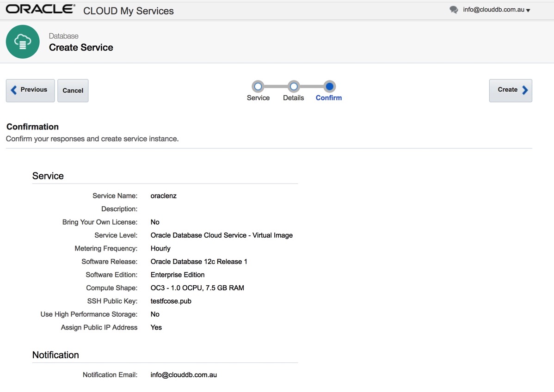Viewport: 554px width, 392px height.
Task: Select the filled Confirm step circle
Action: click(x=329, y=86)
